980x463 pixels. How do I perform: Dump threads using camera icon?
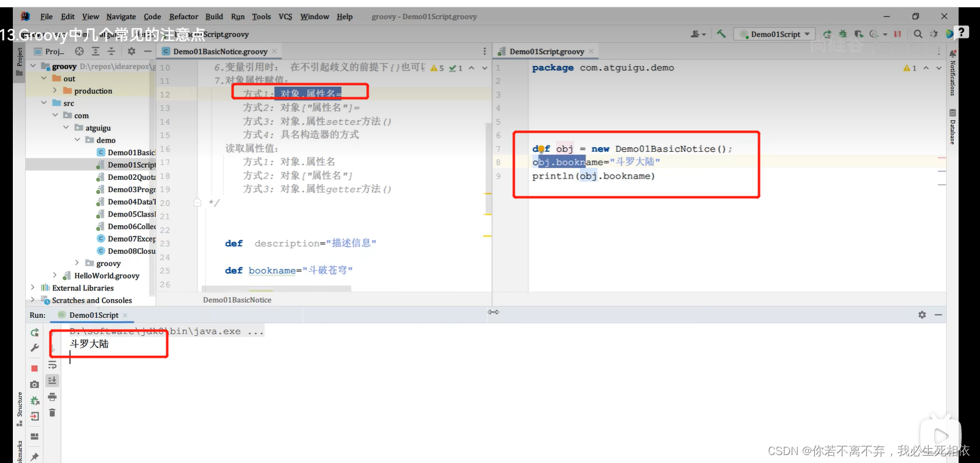click(x=35, y=384)
